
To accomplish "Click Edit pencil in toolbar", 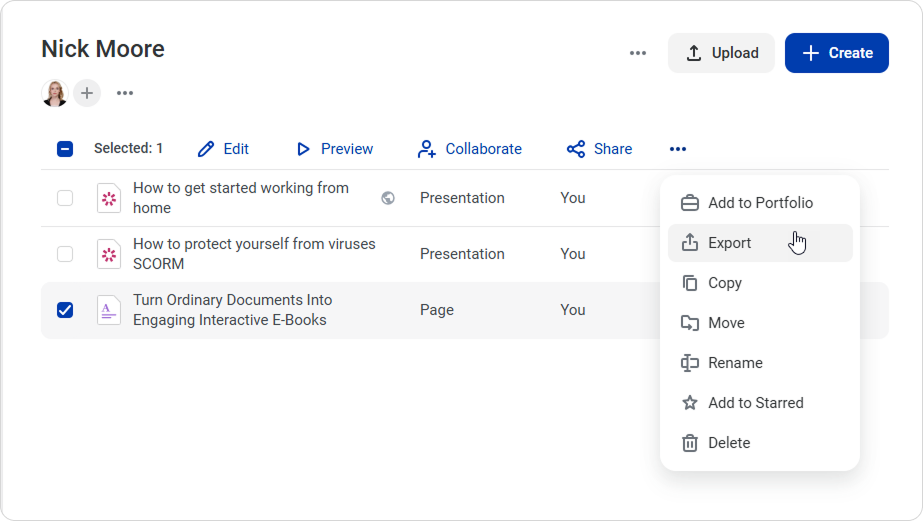I will (223, 149).
